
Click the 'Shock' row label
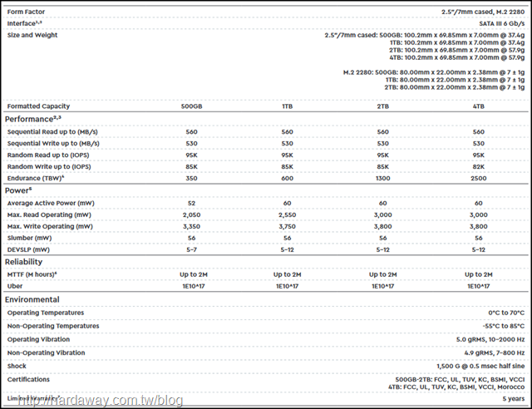[17, 366]
